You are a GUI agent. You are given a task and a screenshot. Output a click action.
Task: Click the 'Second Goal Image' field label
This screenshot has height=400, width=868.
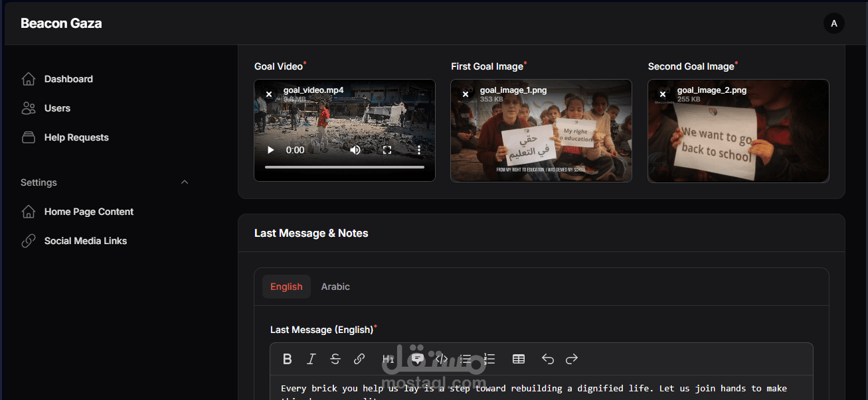tap(693, 66)
